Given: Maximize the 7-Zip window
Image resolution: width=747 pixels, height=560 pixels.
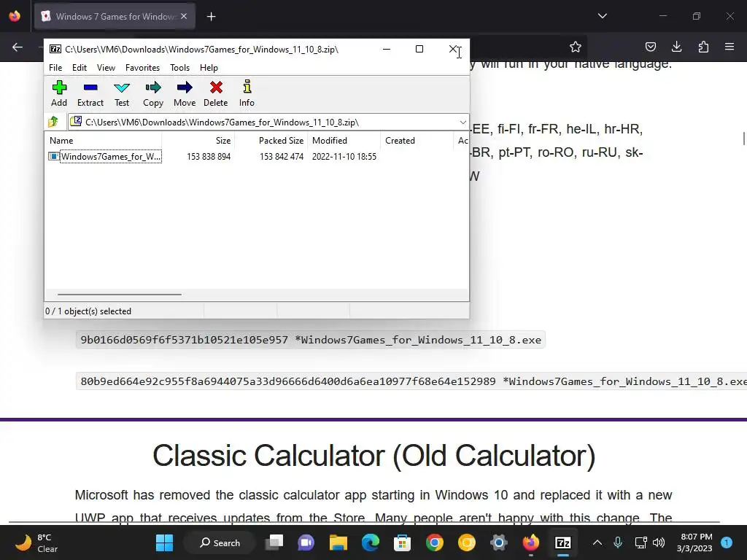Looking at the screenshot, I should (x=419, y=49).
